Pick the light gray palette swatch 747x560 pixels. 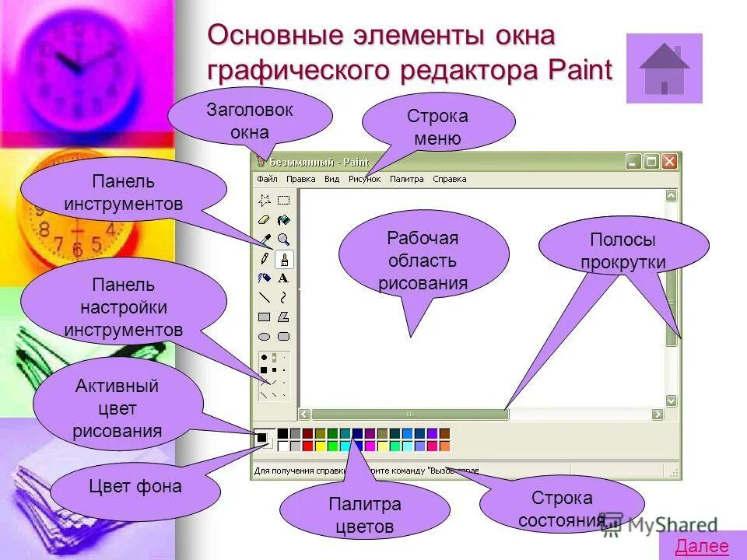click(x=296, y=446)
